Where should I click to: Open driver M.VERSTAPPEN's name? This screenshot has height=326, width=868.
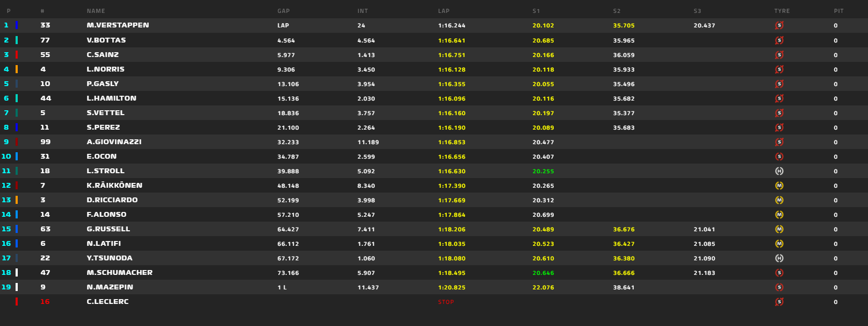tap(118, 25)
